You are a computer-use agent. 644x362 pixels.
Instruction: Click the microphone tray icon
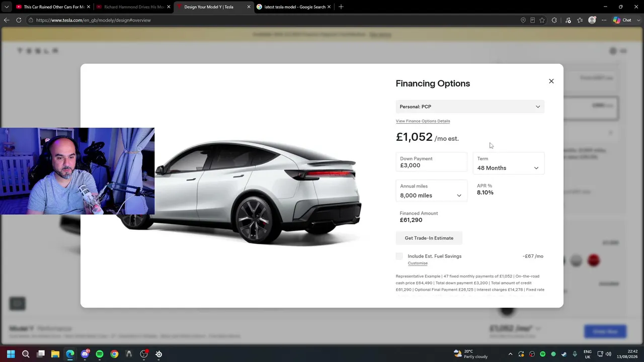575,354
